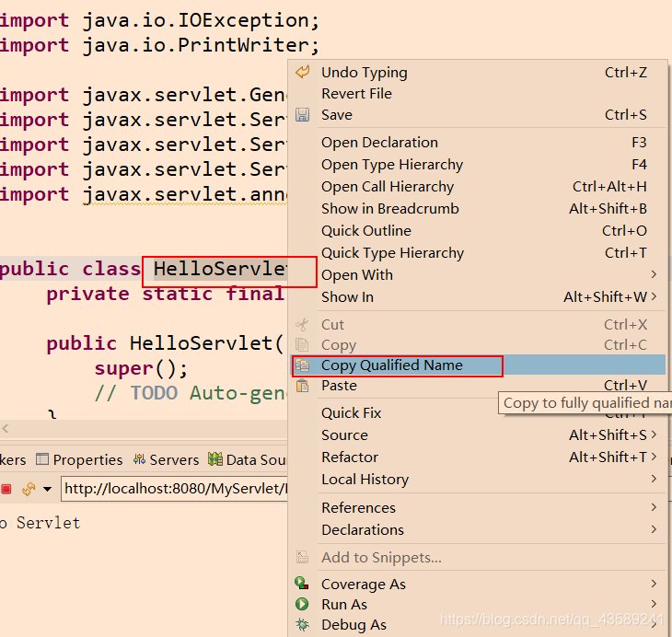
Task: Click the 'public HelloServlet(' constructor line
Action: click(x=165, y=343)
